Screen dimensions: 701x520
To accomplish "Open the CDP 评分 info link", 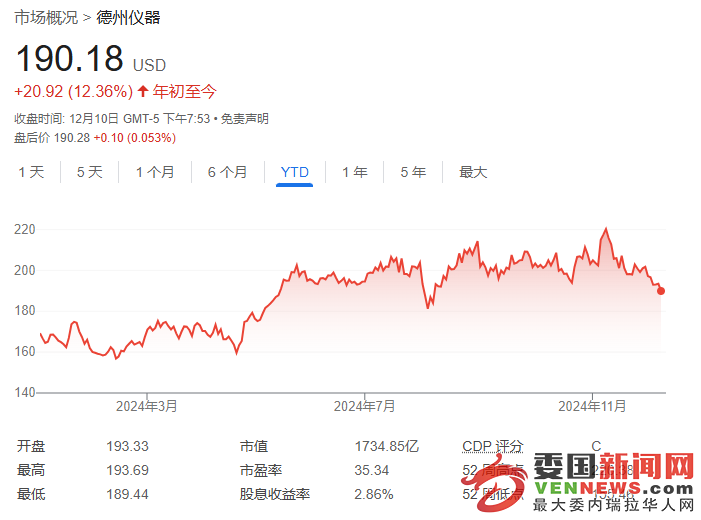I will coord(493,446).
